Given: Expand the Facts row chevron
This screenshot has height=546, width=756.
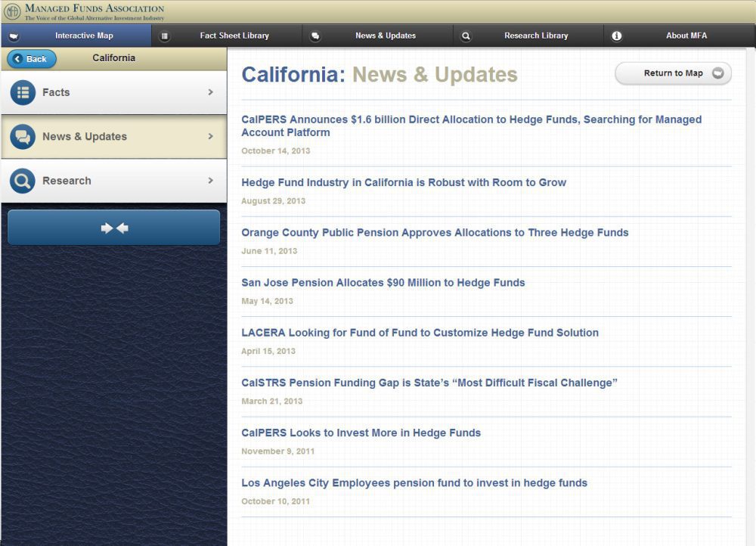Looking at the screenshot, I should (210, 92).
